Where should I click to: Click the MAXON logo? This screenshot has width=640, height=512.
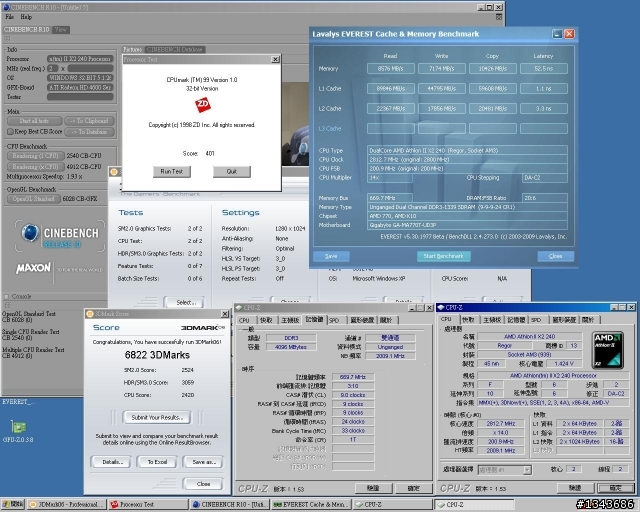coord(34,268)
